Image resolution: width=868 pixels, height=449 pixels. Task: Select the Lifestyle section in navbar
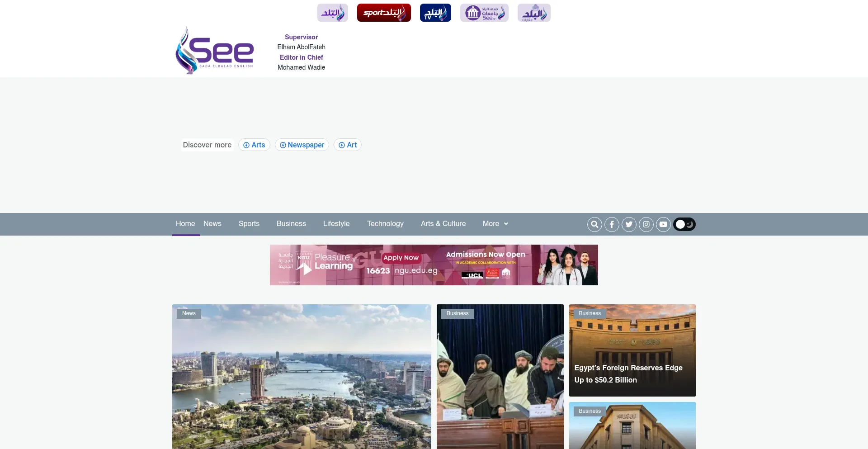336,224
